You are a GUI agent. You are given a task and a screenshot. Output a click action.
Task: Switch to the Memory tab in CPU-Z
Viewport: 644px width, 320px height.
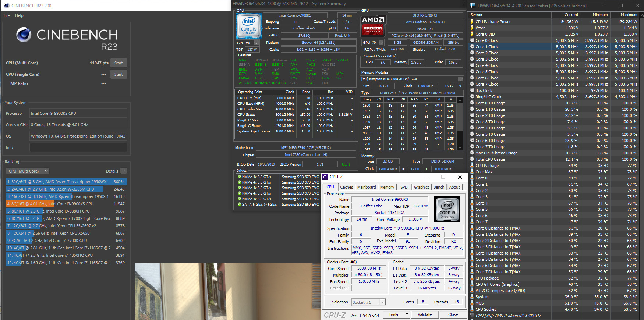(x=387, y=187)
